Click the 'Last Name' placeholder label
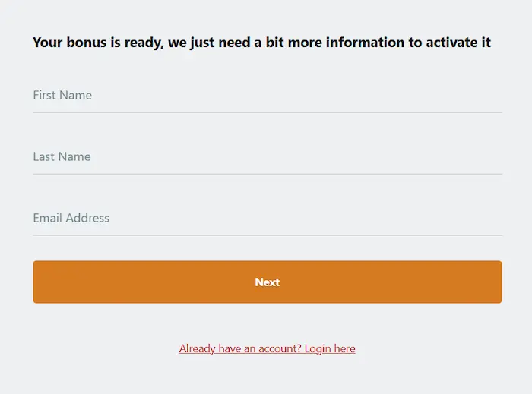The height and width of the screenshot is (394, 532). click(62, 156)
